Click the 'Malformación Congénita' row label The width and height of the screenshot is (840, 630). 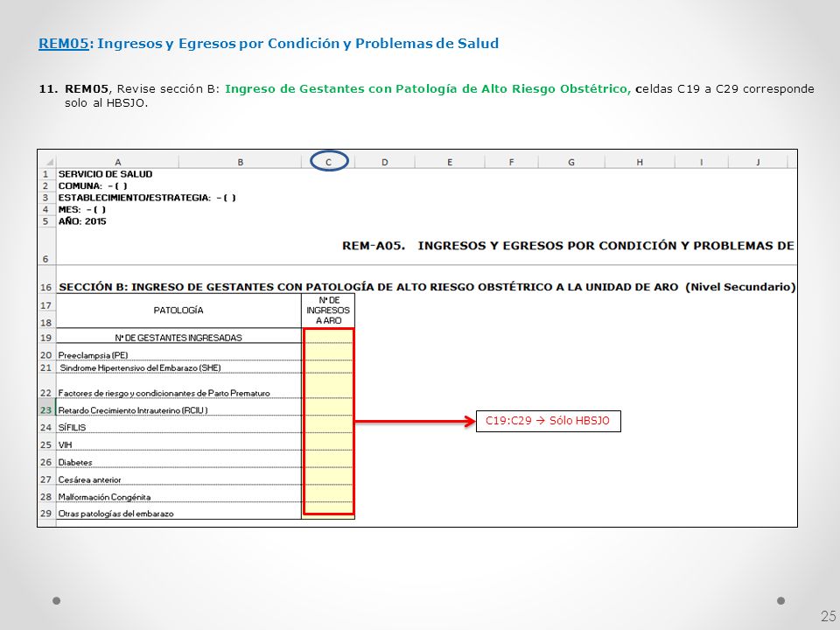pyautogui.click(x=104, y=497)
